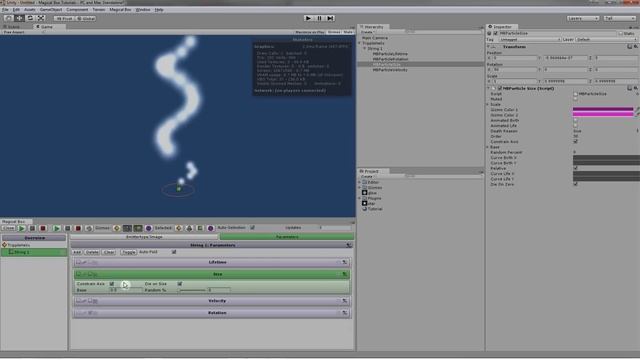
Task: Open the Window menu
Action: (x=143, y=9)
